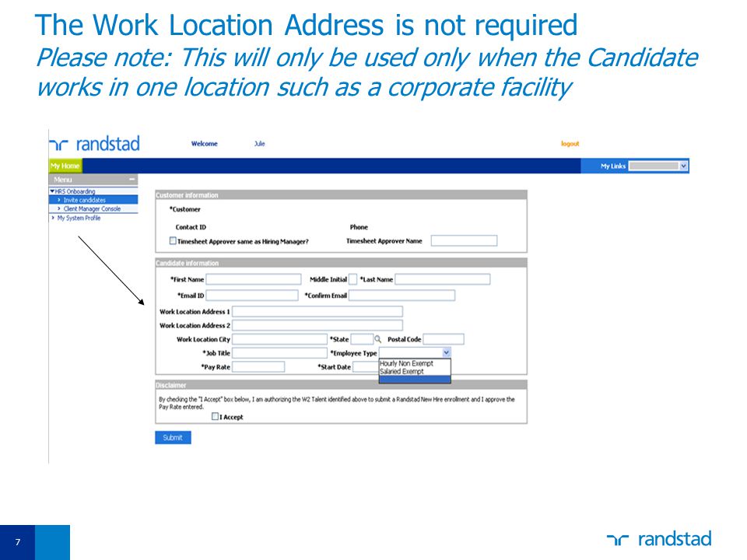Select the blank highlighted Employee Type option
This screenshot has width=747, height=560.
(x=415, y=379)
